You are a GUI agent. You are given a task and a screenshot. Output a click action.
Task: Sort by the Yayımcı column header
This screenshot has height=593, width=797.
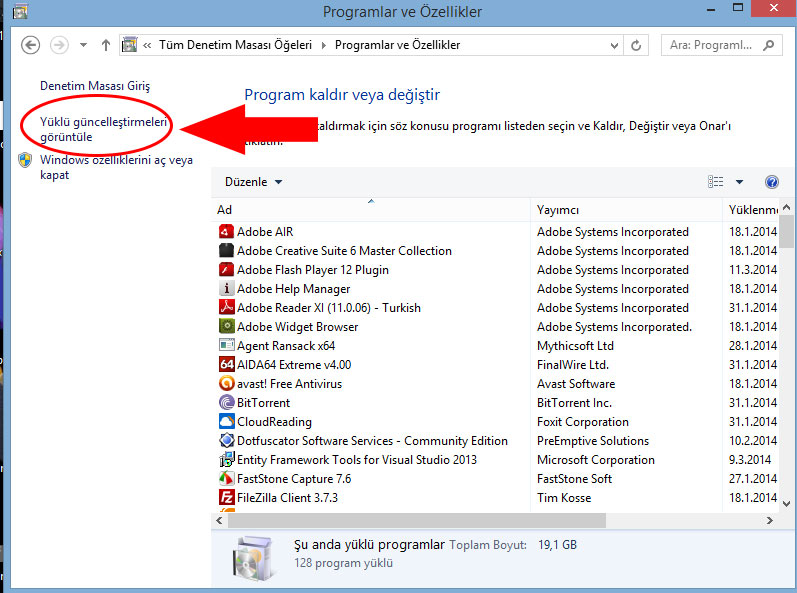coord(626,210)
